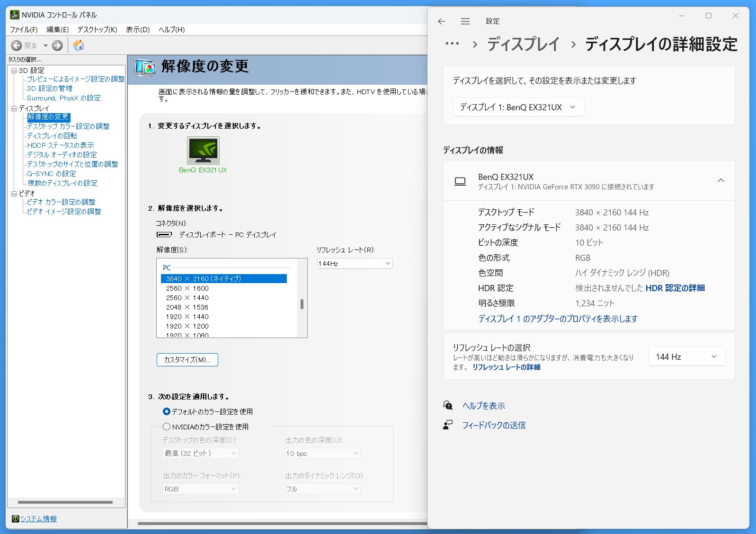This screenshot has height=534, width=756.
Task: Open output dynamic range dropdown
Action: pos(322,489)
